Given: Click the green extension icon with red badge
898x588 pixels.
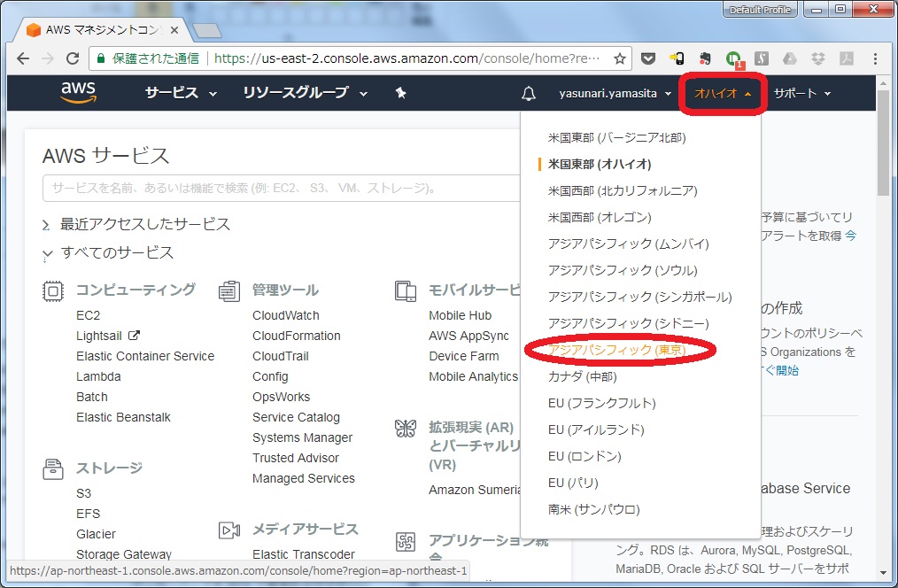Looking at the screenshot, I should 733,59.
